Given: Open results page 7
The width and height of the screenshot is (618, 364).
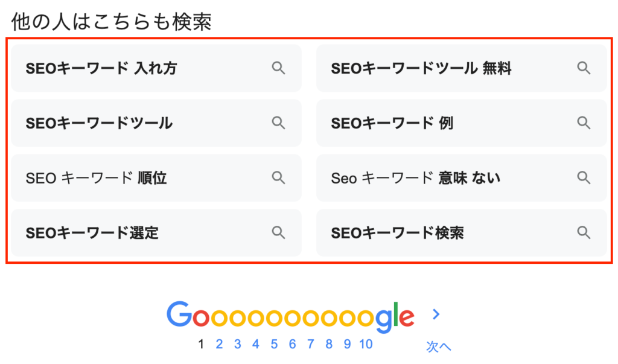Looking at the screenshot, I should point(310,345).
